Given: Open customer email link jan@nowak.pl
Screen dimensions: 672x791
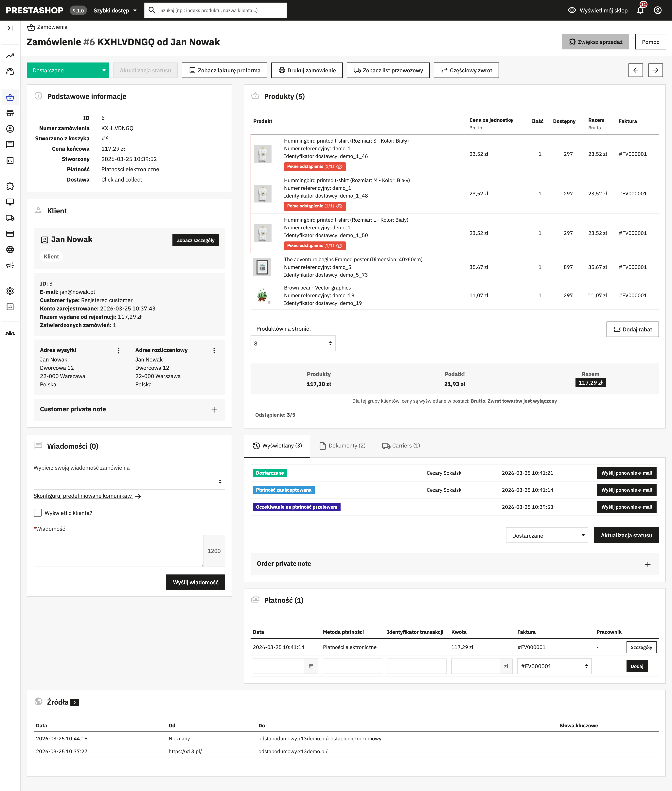Looking at the screenshot, I should [x=77, y=292].
